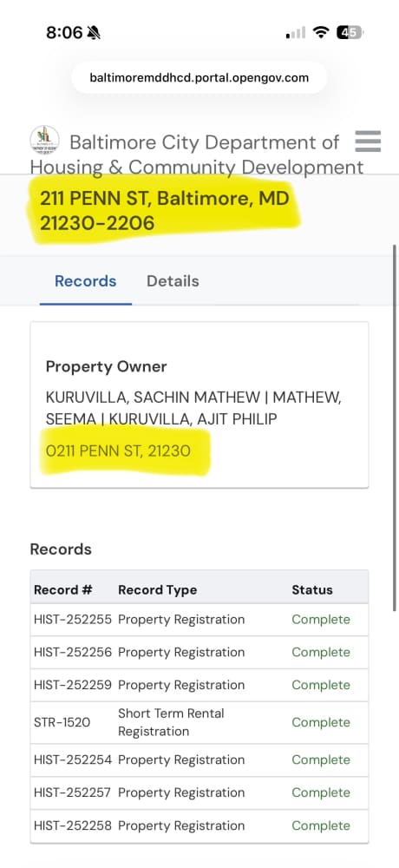Click the Baltimore City department logo
The height and width of the screenshot is (868, 399).
(45, 140)
